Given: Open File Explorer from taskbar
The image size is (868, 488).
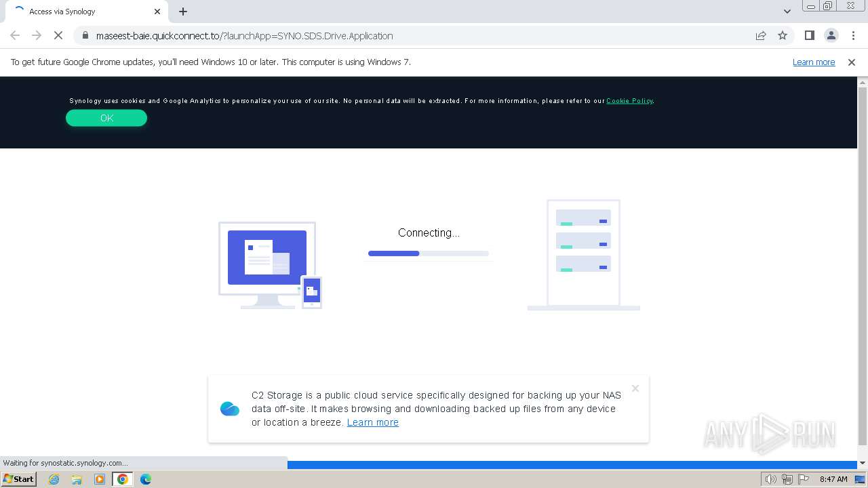Looking at the screenshot, I should click(77, 479).
